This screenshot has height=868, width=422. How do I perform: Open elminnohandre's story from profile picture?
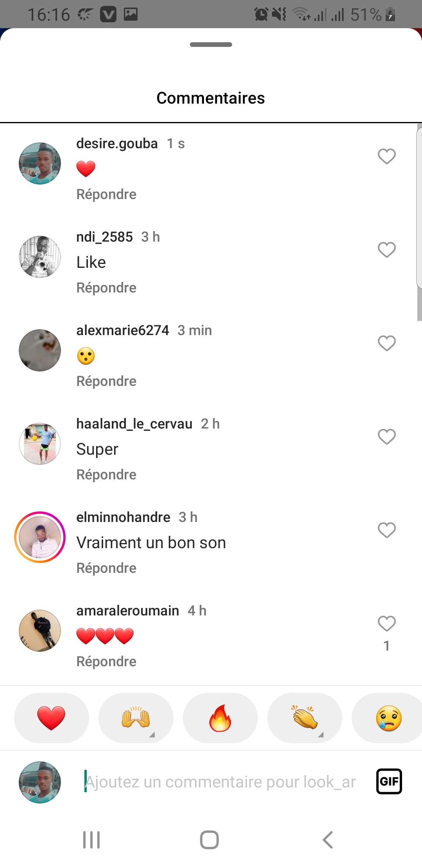[x=40, y=537]
